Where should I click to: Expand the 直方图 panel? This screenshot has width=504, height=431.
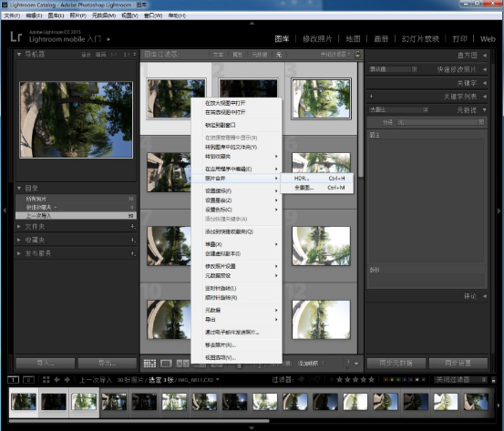(x=485, y=56)
